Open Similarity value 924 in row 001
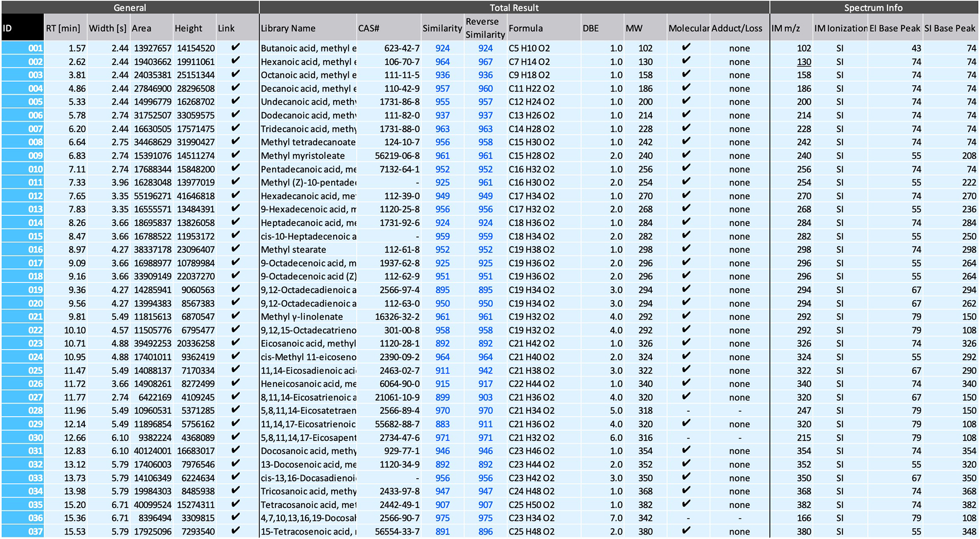Image resolution: width=980 pixels, height=539 pixels. tap(442, 48)
